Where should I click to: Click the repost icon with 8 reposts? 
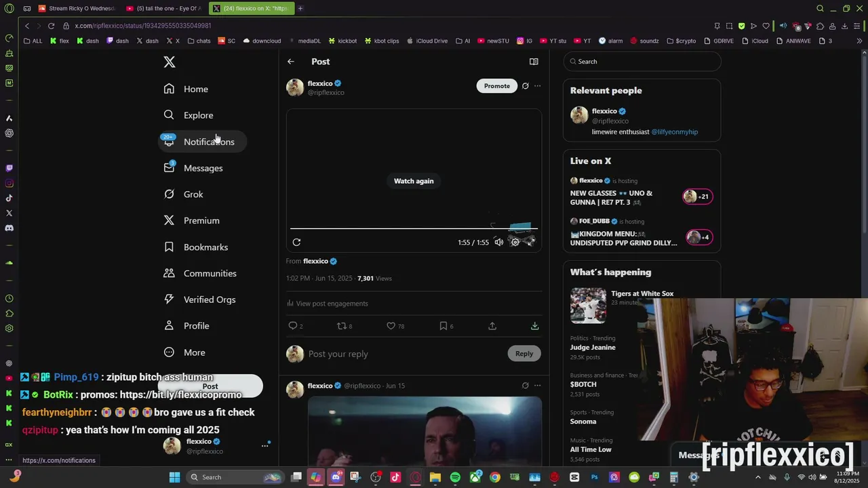pyautogui.click(x=342, y=326)
